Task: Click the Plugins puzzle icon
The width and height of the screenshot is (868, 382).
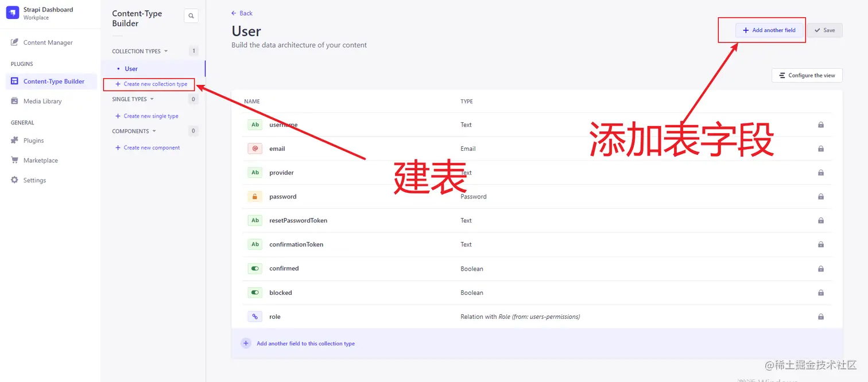Action: click(14, 141)
